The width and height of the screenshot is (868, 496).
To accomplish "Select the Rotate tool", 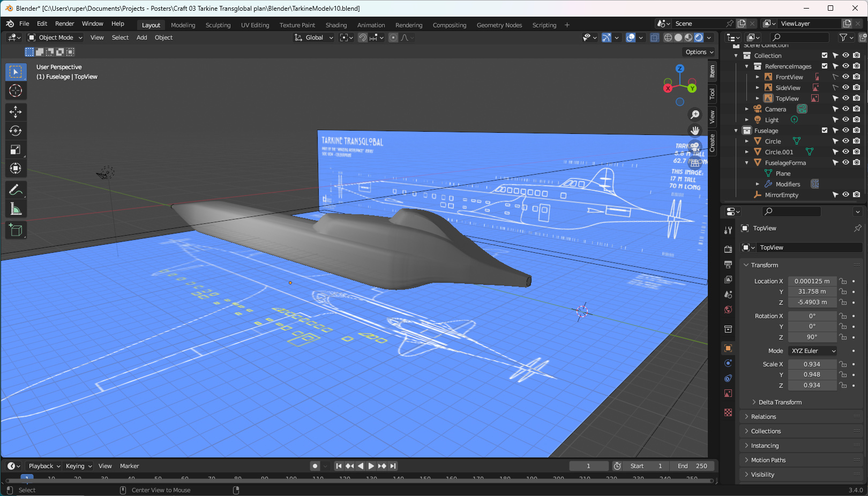I will click(x=16, y=131).
